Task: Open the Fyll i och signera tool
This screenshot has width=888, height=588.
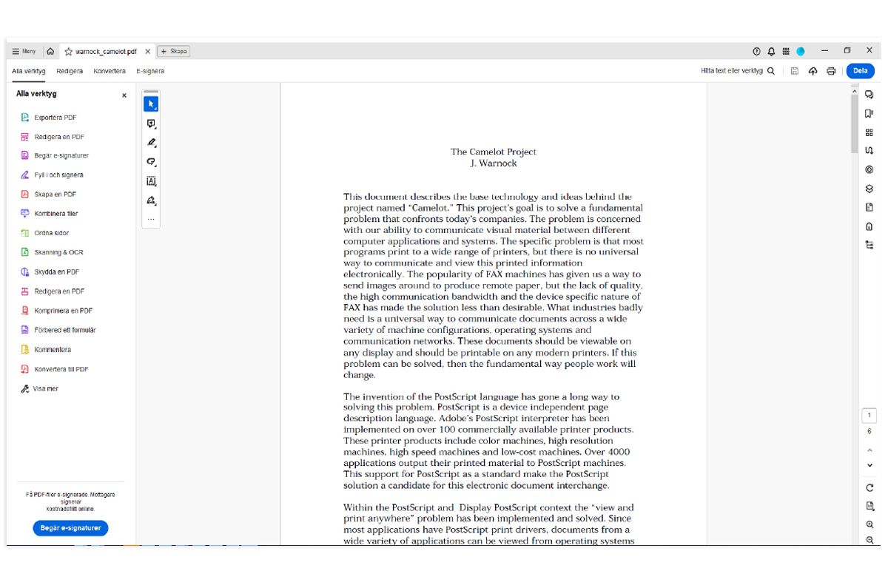Action: point(52,175)
